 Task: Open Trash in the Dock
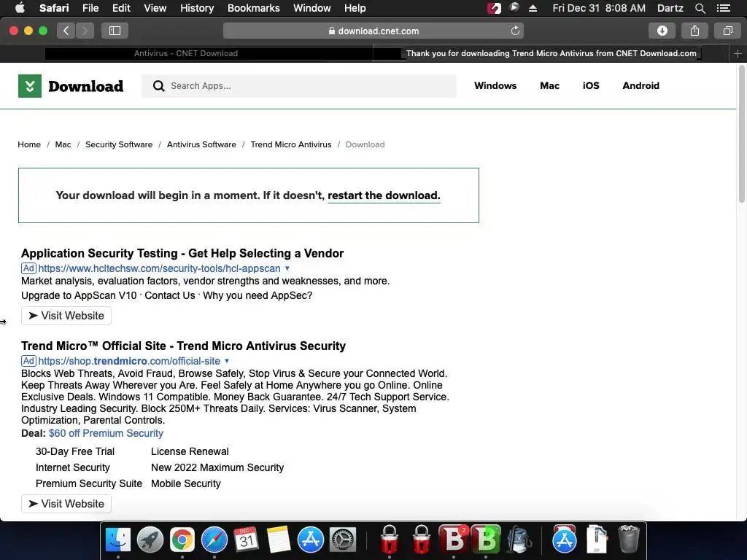click(x=628, y=539)
